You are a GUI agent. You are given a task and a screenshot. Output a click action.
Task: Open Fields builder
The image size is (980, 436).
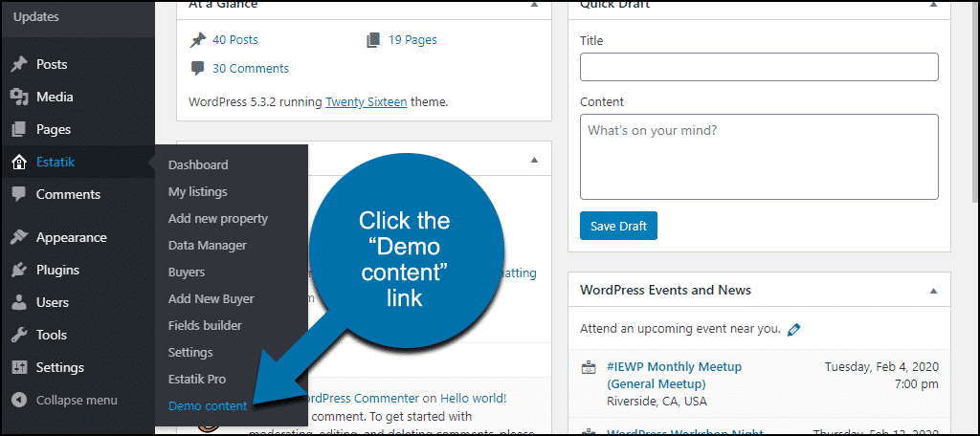point(205,325)
